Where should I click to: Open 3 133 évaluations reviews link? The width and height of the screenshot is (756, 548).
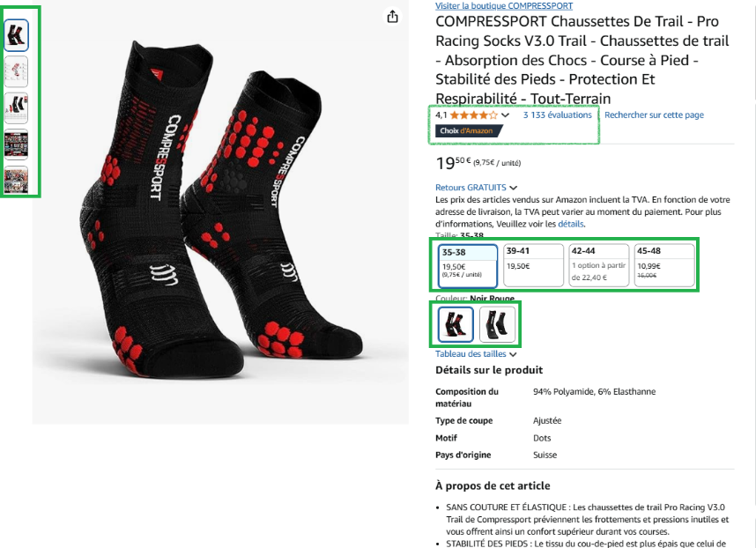558,115
